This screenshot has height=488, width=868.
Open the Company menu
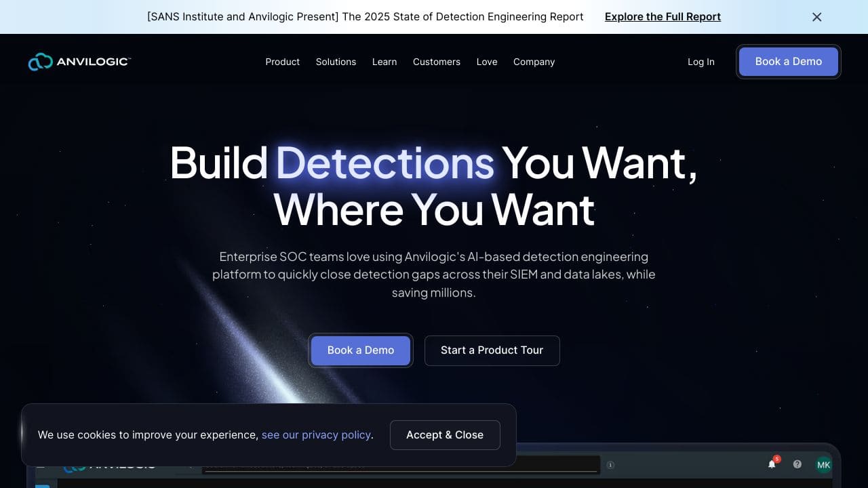534,62
